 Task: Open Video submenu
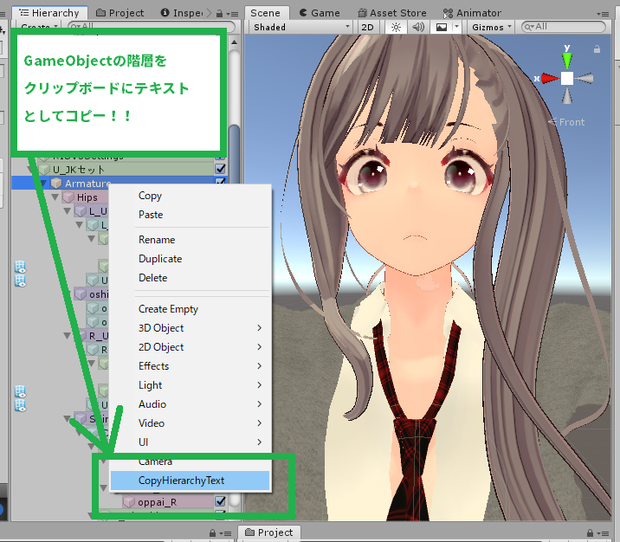point(190,423)
